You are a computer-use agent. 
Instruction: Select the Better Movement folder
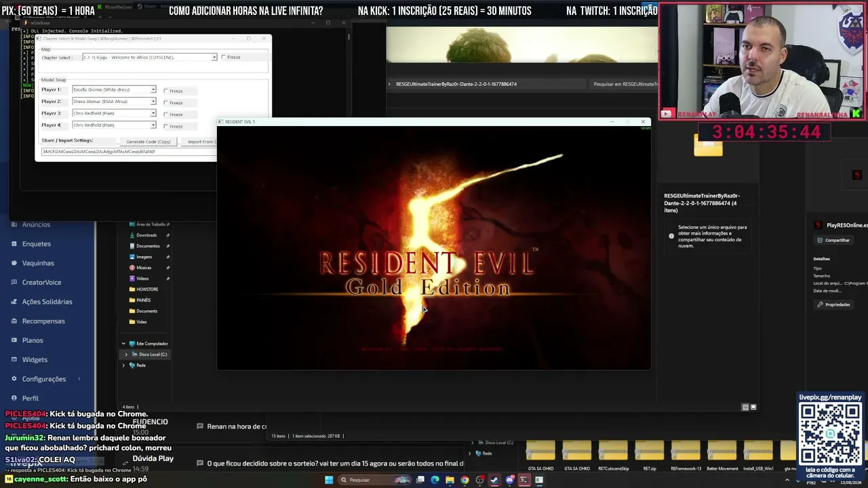(x=722, y=454)
